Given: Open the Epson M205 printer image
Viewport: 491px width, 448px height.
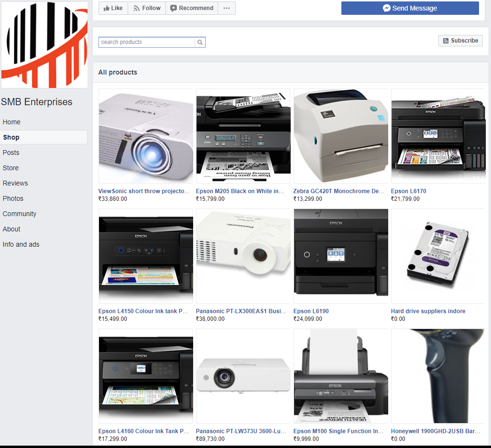Looking at the screenshot, I should (x=243, y=136).
